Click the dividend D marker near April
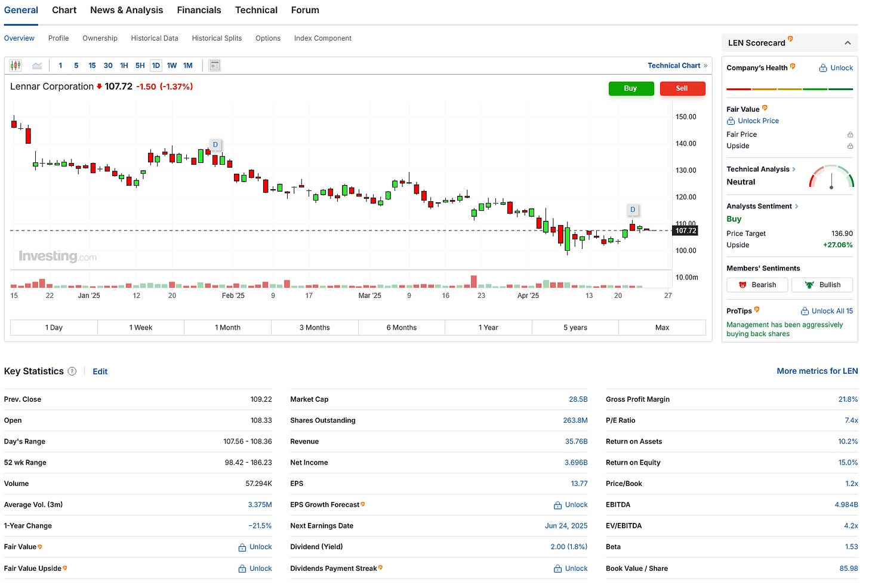 coord(633,210)
